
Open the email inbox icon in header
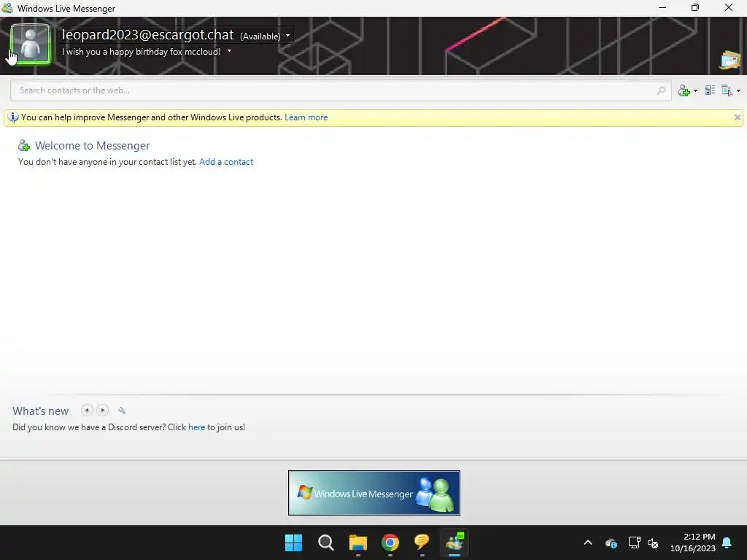tap(729, 60)
